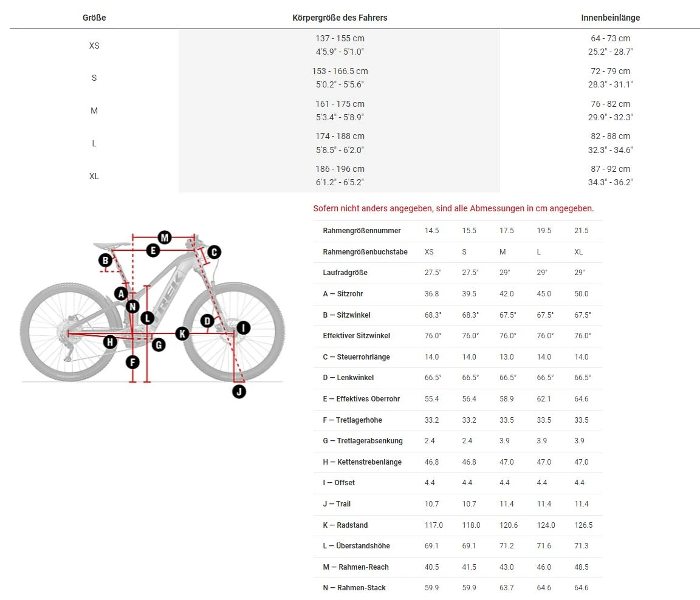The width and height of the screenshot is (700, 600).
Task: Select the G marker beside the crank
Action: (159, 345)
